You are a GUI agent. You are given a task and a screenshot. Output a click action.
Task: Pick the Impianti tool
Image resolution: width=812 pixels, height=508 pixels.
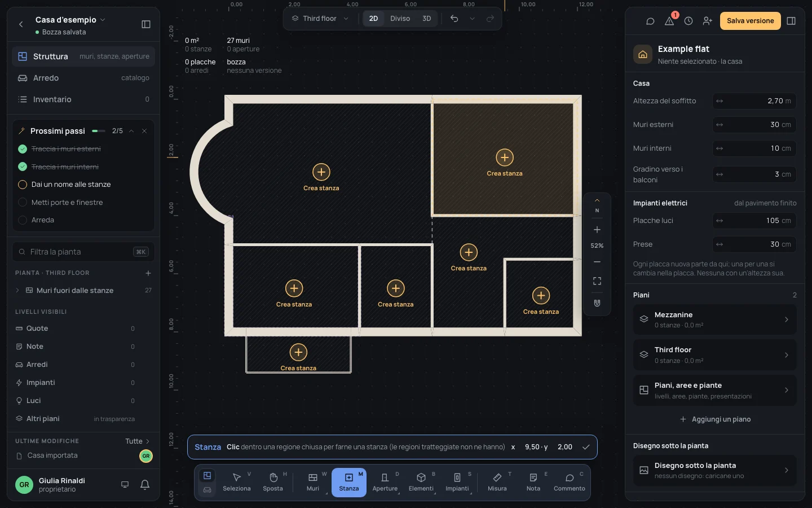457,483
